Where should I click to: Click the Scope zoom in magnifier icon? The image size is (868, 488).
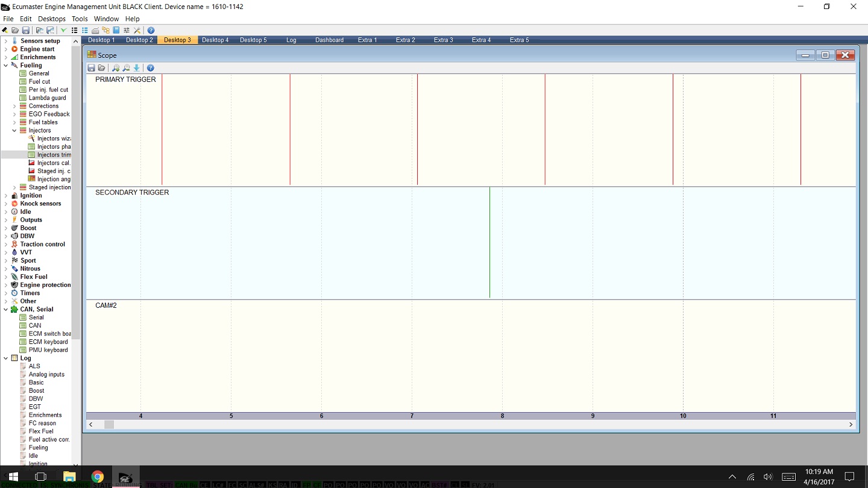[x=116, y=68]
